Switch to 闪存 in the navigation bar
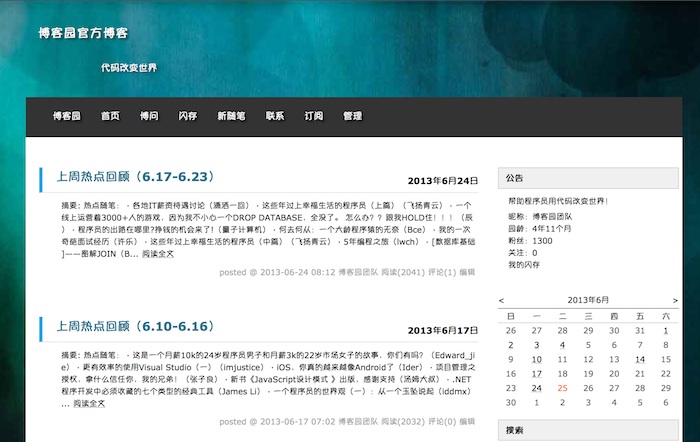Screen dimensions: 700x442 (x=188, y=116)
